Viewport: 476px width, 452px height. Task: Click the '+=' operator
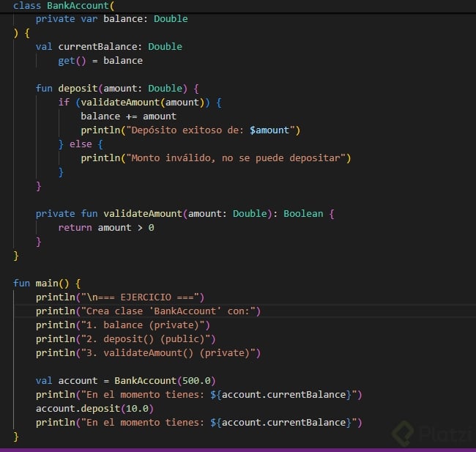pyautogui.click(x=131, y=116)
